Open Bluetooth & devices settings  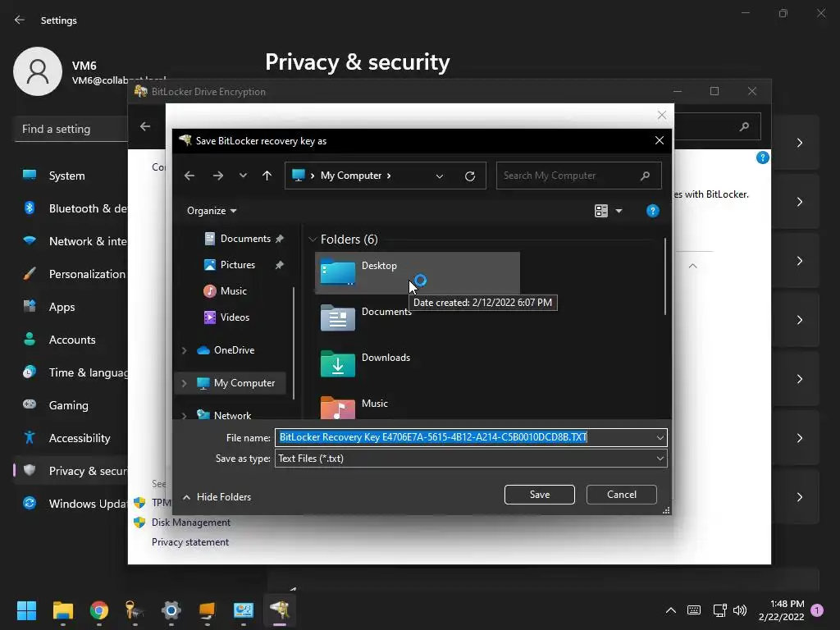tap(71, 208)
